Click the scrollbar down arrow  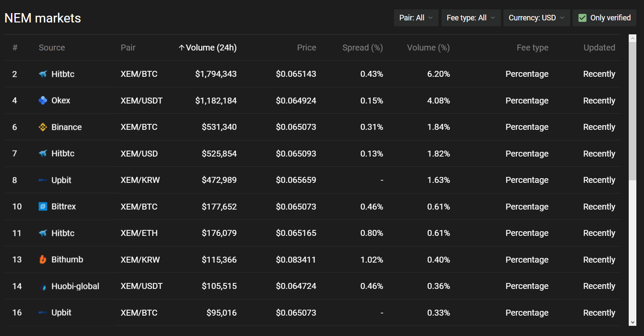click(633, 322)
